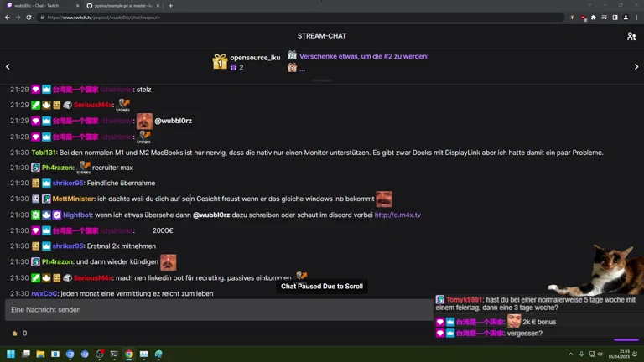This screenshot has width=644, height=362.
Task: Click the gift leaderboard badge icon for opensource_lku
Action: [219, 61]
